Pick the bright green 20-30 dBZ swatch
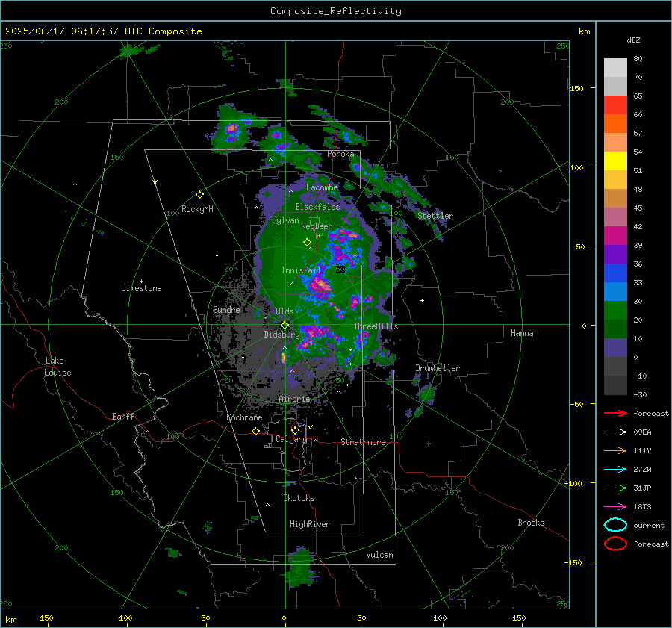Viewport: 672px width, 628px height. (x=615, y=311)
